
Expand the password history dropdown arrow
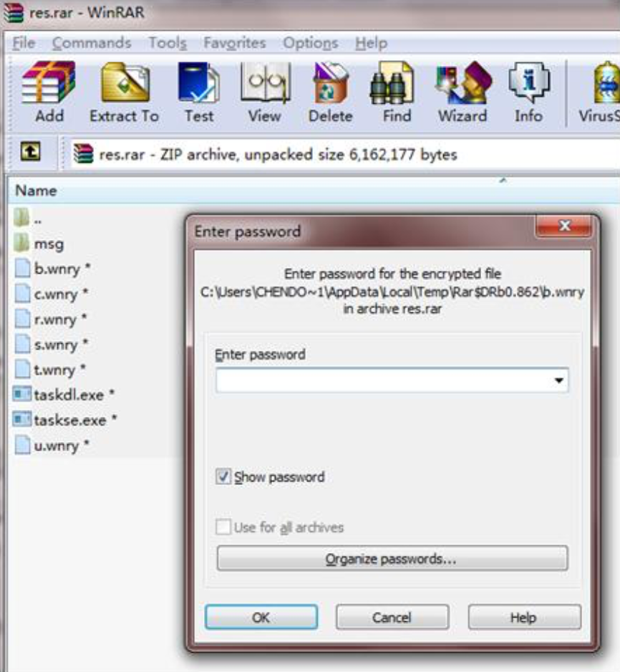coord(558,380)
